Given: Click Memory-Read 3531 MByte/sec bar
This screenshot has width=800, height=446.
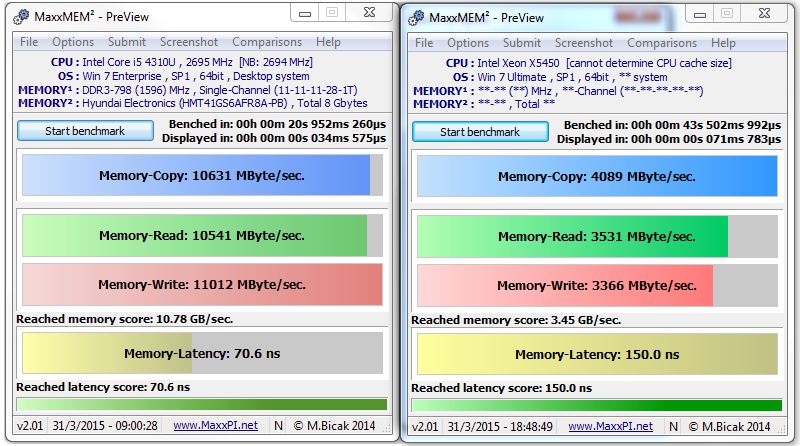Looking at the screenshot, I should (597, 236).
